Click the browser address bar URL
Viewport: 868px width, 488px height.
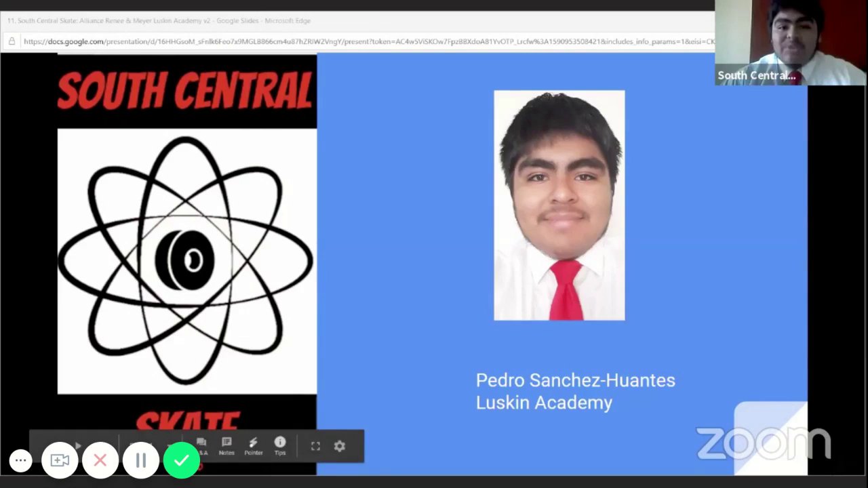tap(368, 41)
